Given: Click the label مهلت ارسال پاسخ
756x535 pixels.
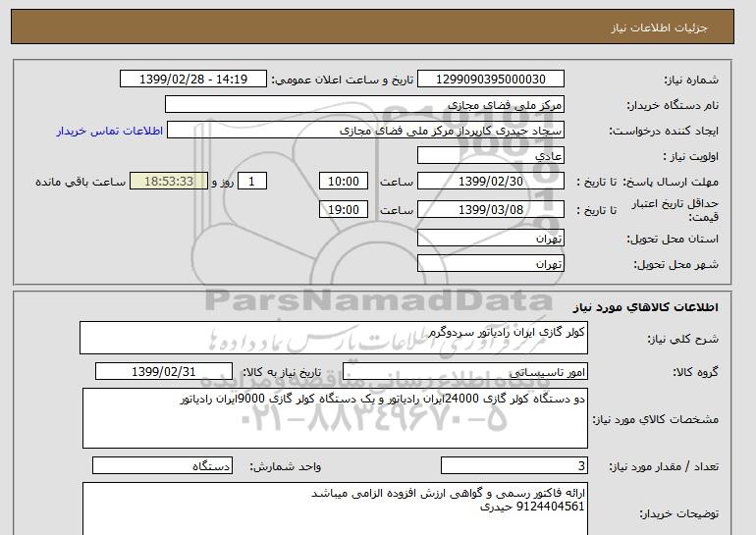Looking at the screenshot, I should pyautogui.click(x=672, y=182).
